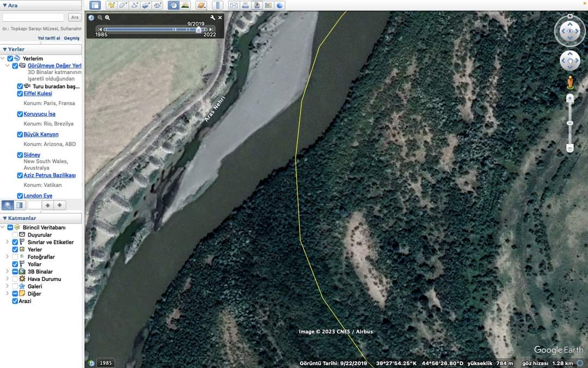The image size is (588, 368).
Task: Uncheck the Yollar layer
Action: click(15, 264)
